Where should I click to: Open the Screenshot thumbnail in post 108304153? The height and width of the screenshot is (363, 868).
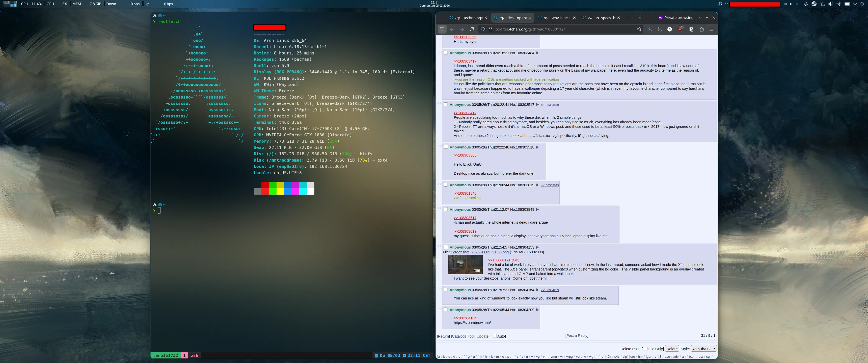pos(465,265)
